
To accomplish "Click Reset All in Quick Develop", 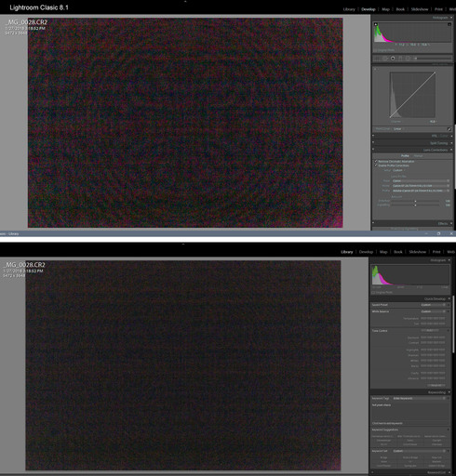I will 436,385.
